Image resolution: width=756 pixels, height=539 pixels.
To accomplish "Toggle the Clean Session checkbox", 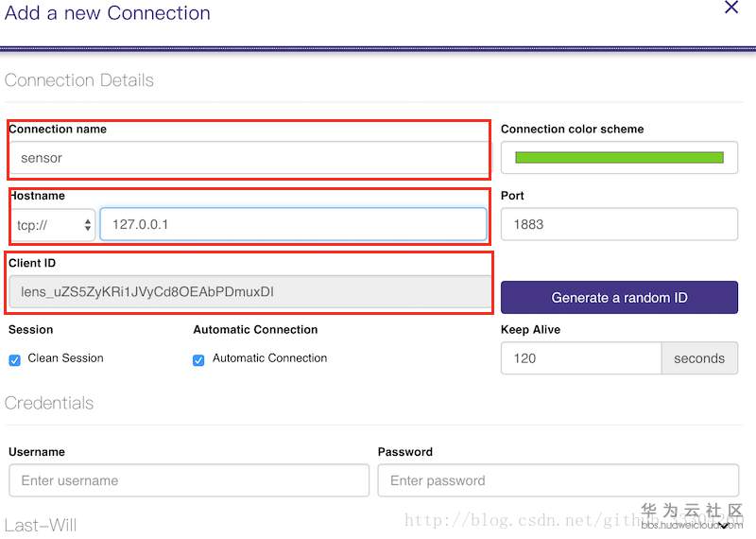I will coord(15,359).
